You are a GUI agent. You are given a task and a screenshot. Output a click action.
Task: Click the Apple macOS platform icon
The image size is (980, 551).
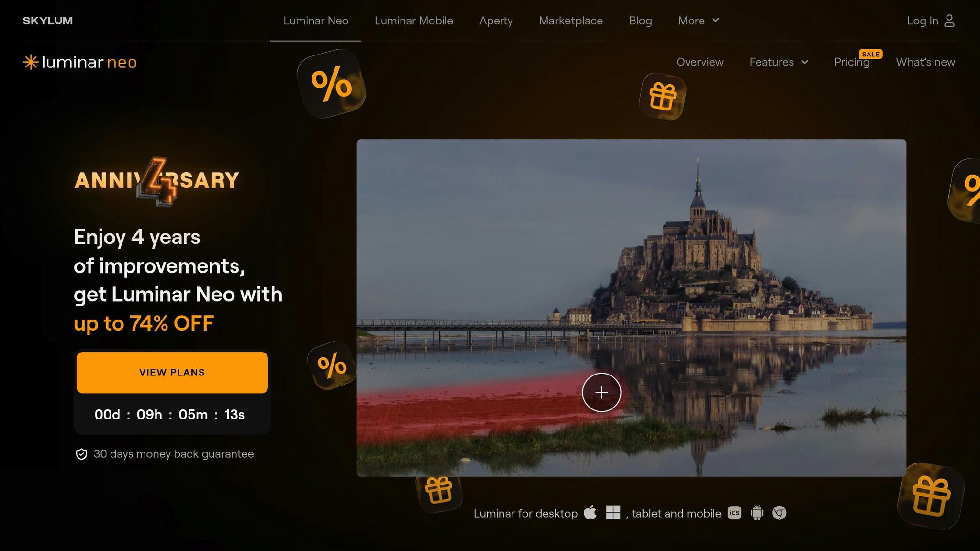pos(590,512)
